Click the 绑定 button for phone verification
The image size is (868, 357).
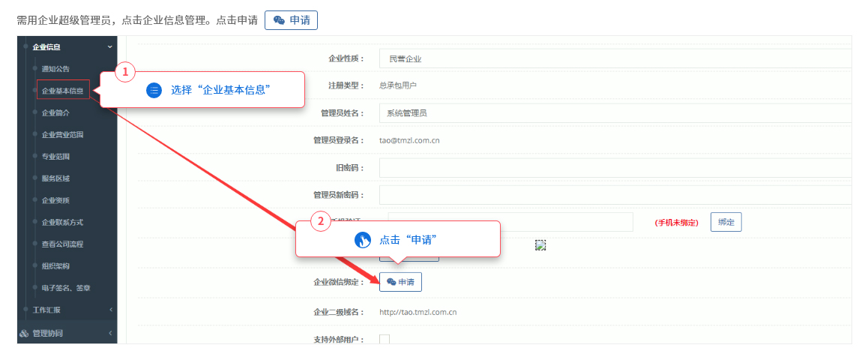click(726, 222)
